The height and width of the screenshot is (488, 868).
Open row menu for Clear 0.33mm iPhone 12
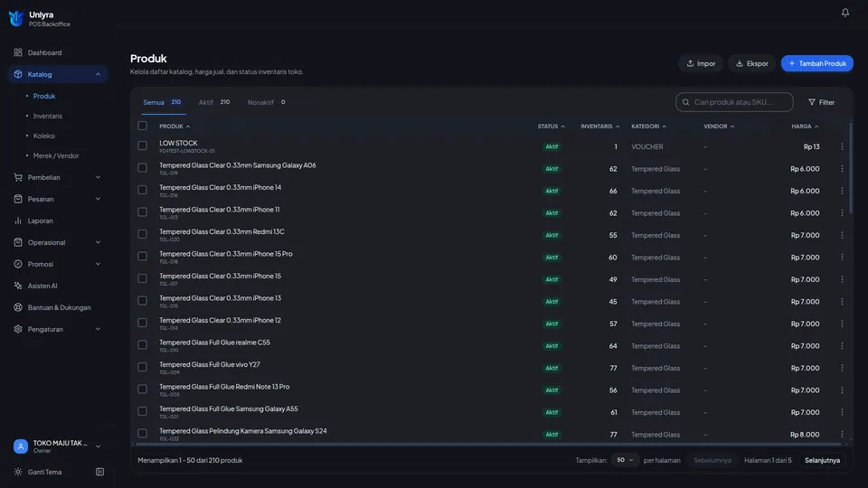click(x=842, y=324)
